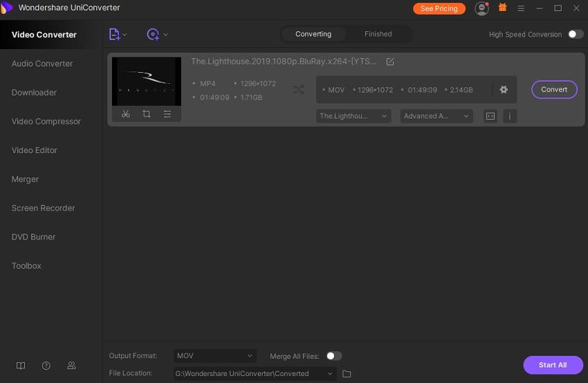Viewport: 588px width, 383px height.
Task: Open the output folder icon
Action: click(347, 374)
